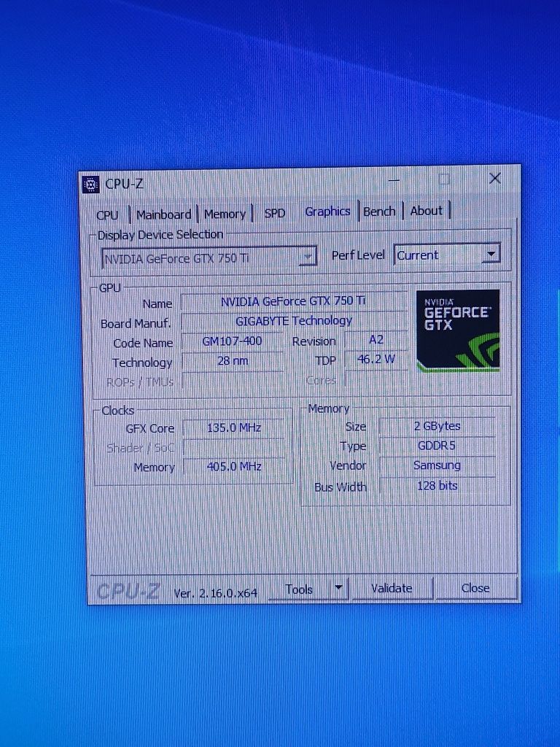This screenshot has height=747, width=560.
Task: Select the Graphics tab
Action: 327,212
